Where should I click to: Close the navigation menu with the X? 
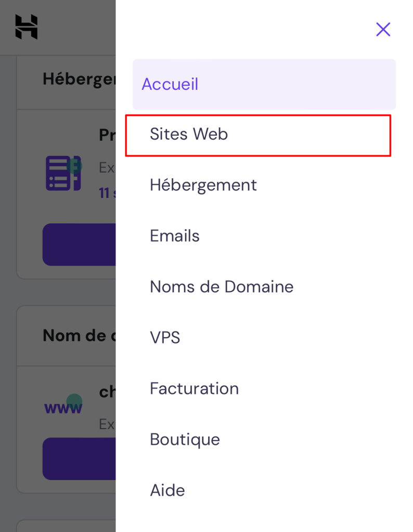tap(383, 30)
